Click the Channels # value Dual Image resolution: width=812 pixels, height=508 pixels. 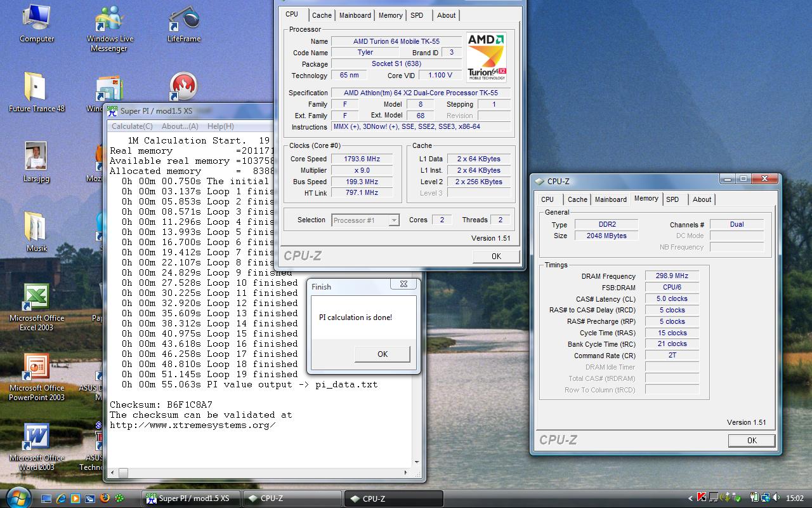pos(737,224)
